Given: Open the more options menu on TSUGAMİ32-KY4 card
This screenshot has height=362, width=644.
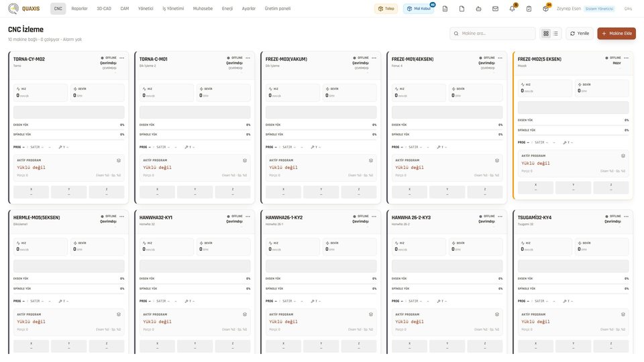Looking at the screenshot, I should point(627,217).
